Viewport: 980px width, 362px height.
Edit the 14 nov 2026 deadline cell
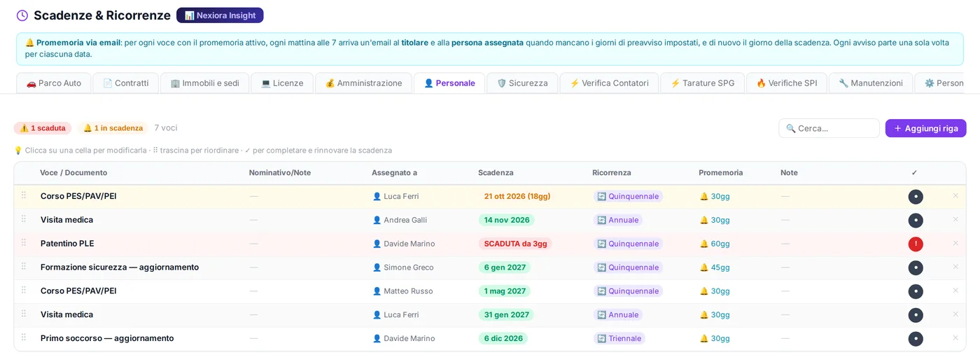tap(507, 220)
